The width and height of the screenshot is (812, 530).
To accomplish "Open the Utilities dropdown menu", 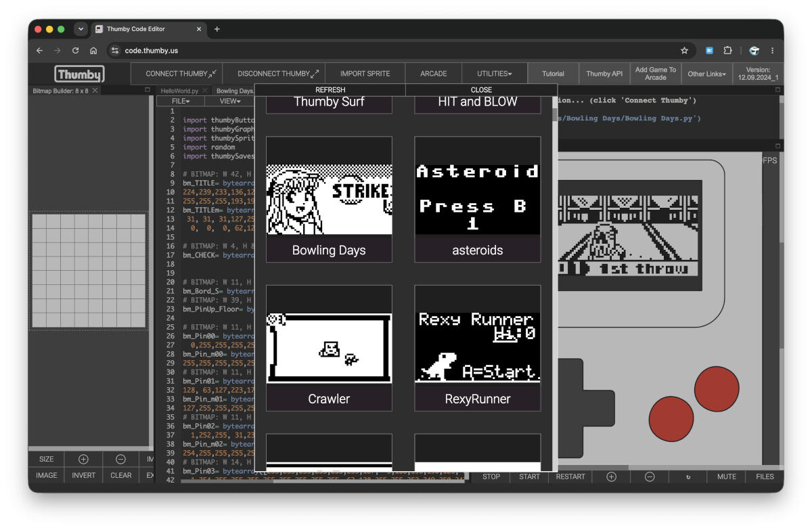I will [x=496, y=74].
